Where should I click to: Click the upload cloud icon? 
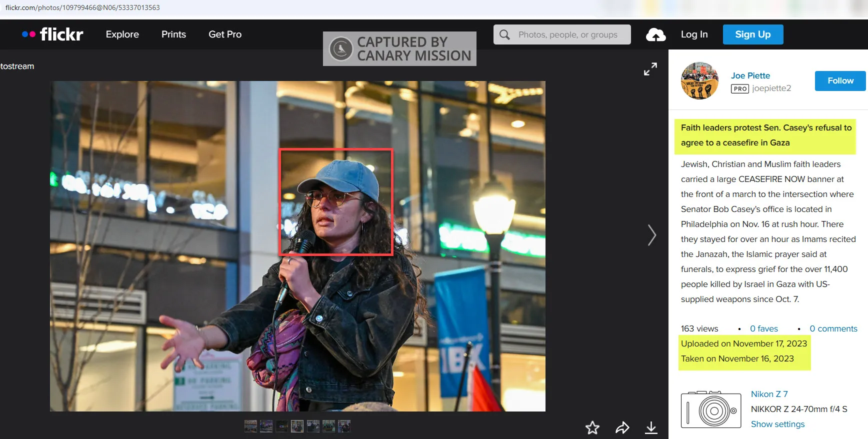[x=655, y=34]
